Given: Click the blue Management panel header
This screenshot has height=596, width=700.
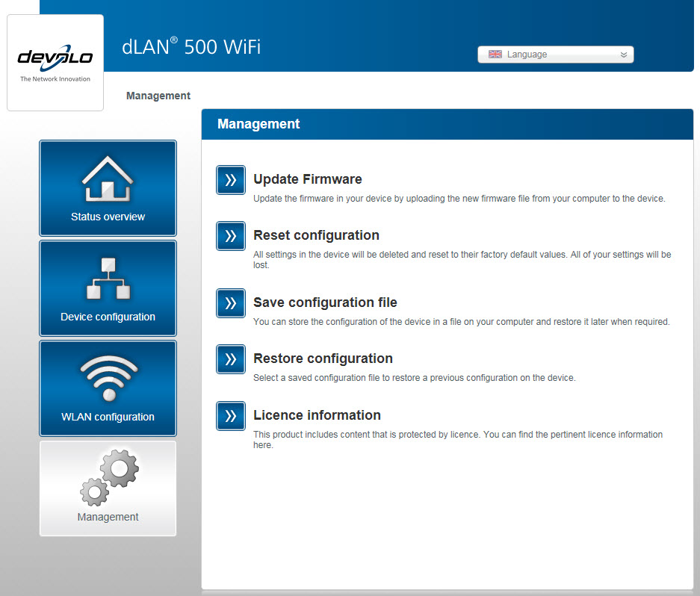Looking at the screenshot, I should [x=447, y=124].
